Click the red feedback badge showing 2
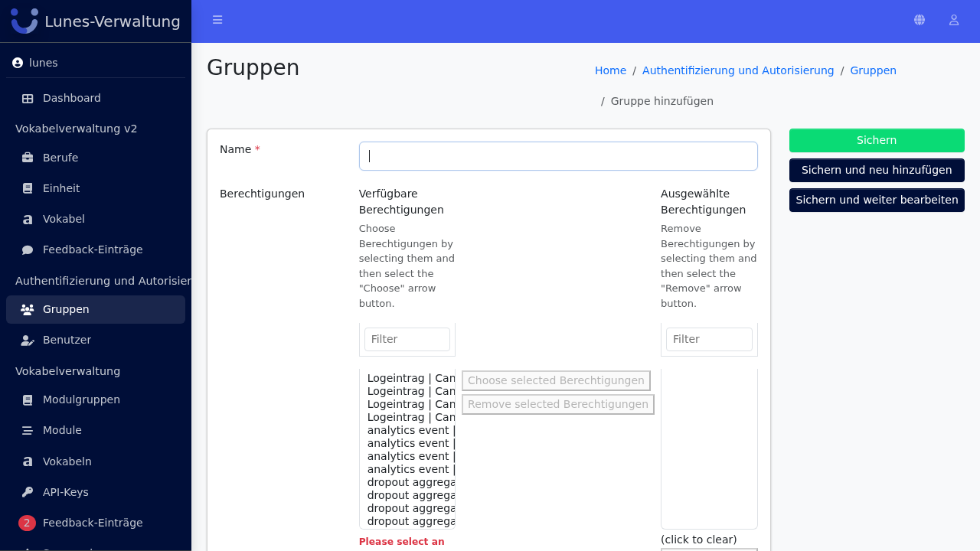 [x=28, y=523]
